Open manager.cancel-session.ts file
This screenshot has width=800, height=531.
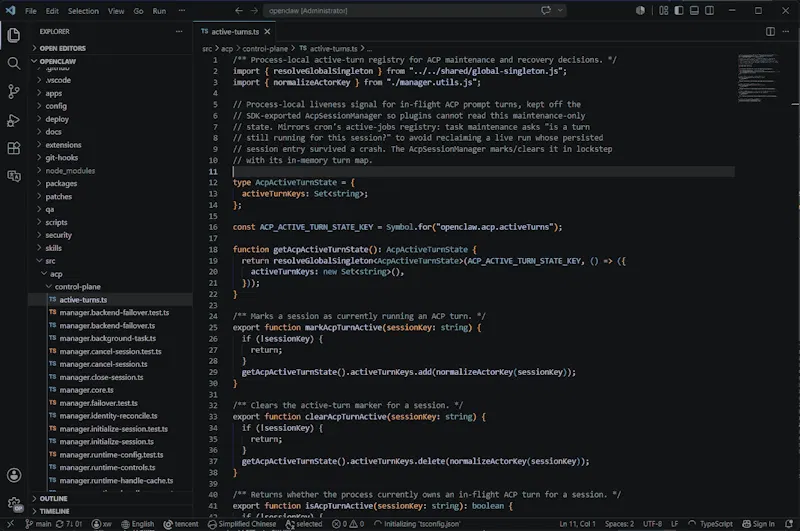tap(110, 364)
